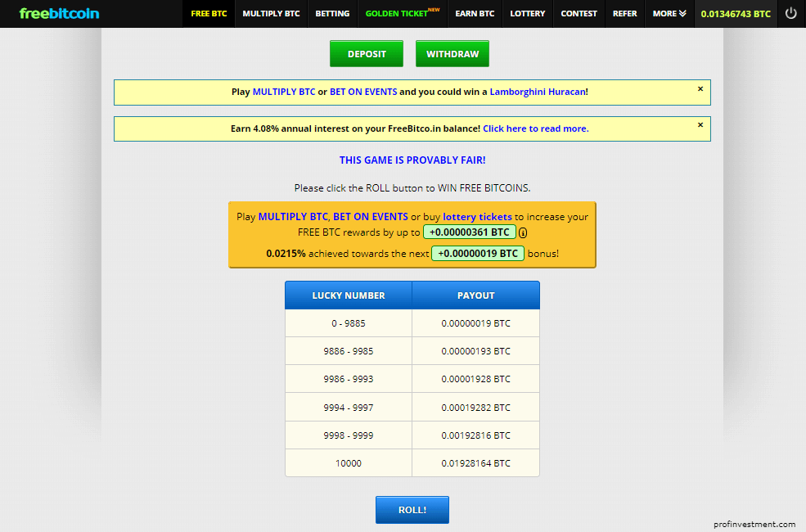This screenshot has width=806, height=532.
Task: Select the 0.00000193 BTC payout cell
Action: point(476,351)
